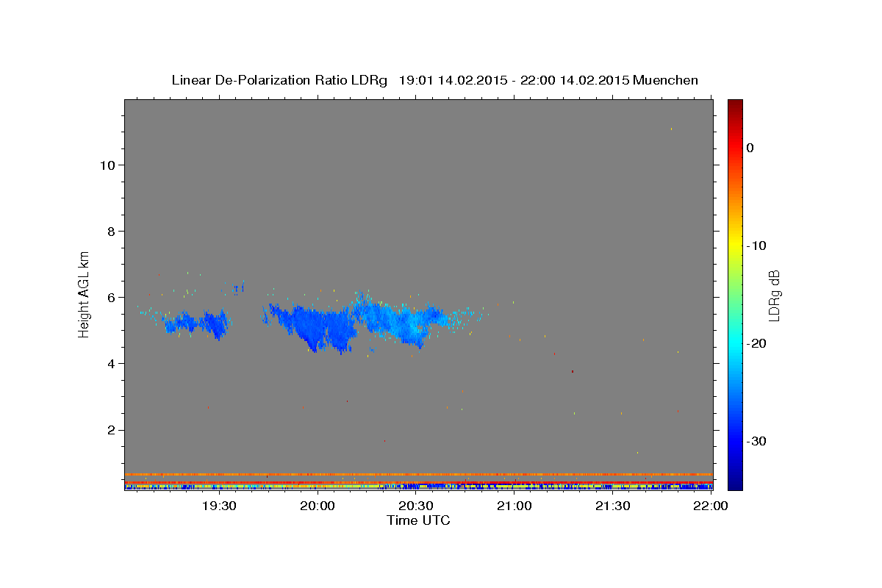The height and width of the screenshot is (588, 882).
Task: Click the 20:00 time tick label
Action: tap(318, 506)
